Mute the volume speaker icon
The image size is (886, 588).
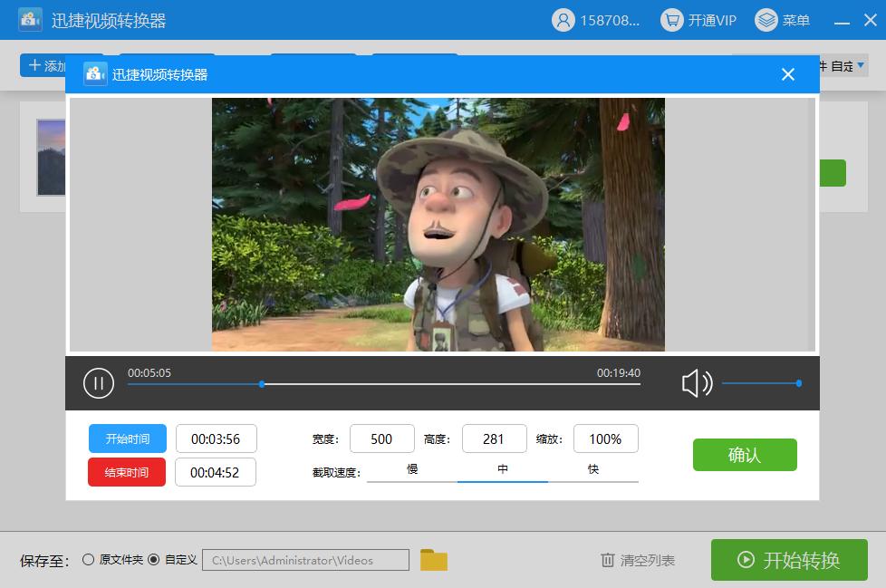696,383
